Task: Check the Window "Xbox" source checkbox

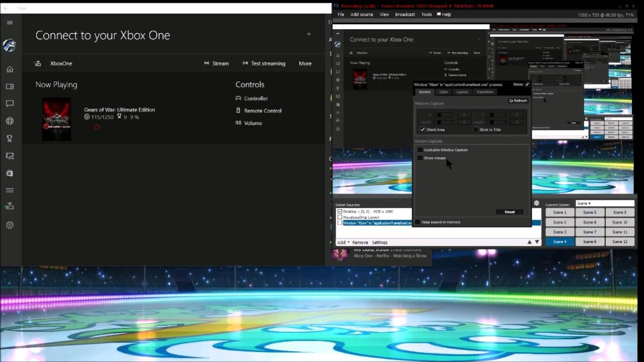Action: tap(340, 223)
